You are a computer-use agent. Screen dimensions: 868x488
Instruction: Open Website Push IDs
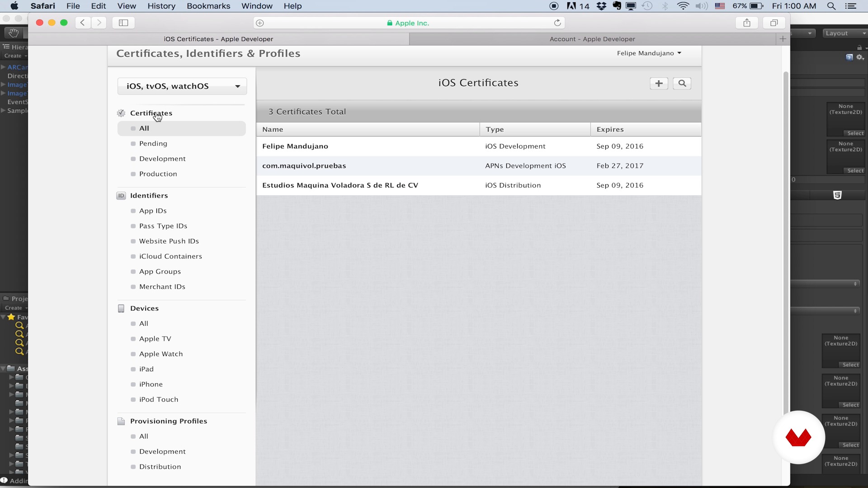[169, 241]
